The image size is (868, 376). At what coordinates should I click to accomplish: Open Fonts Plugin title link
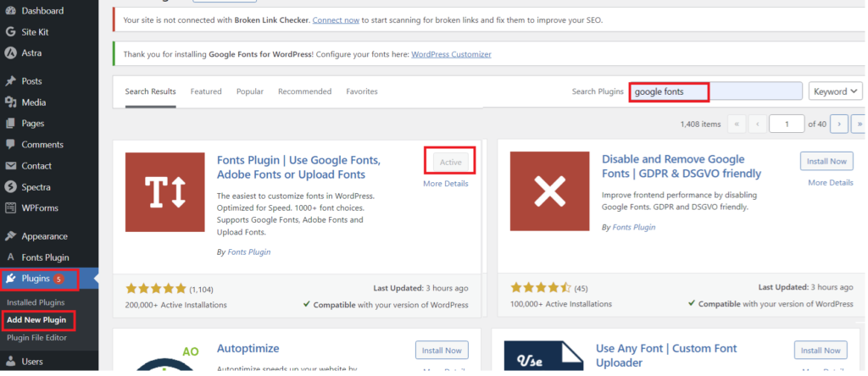pos(299,168)
